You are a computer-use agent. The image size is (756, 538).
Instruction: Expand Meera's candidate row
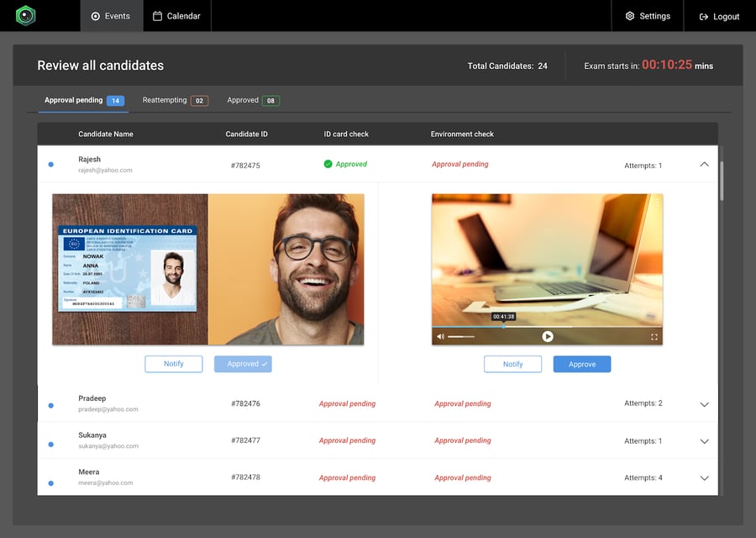point(704,478)
